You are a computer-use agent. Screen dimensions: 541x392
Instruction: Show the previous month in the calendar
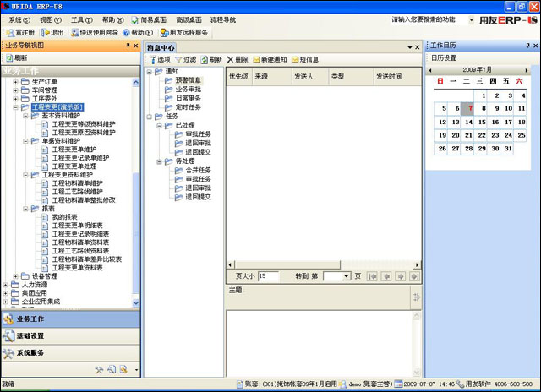430,70
